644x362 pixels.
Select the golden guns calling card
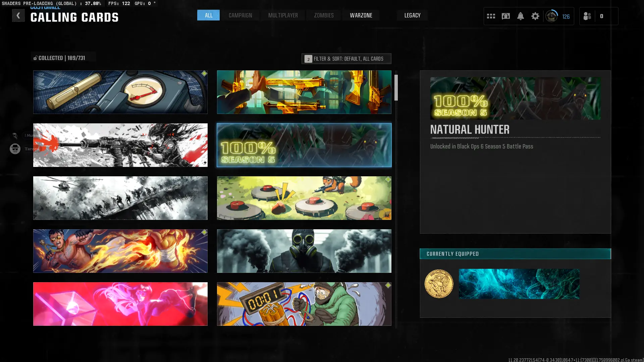tap(304, 92)
